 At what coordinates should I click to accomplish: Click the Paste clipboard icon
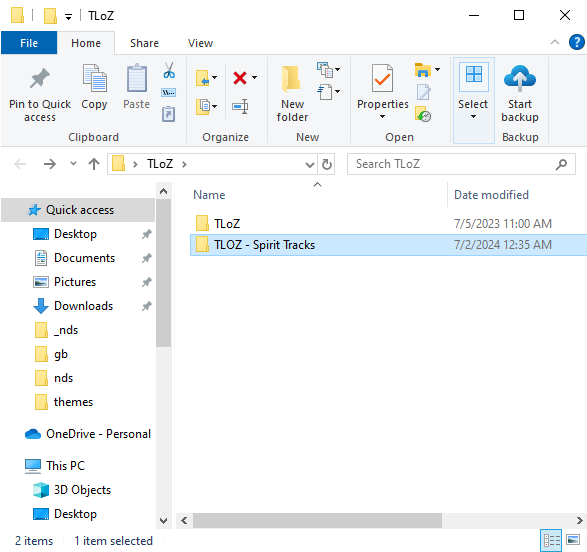pyautogui.click(x=137, y=78)
